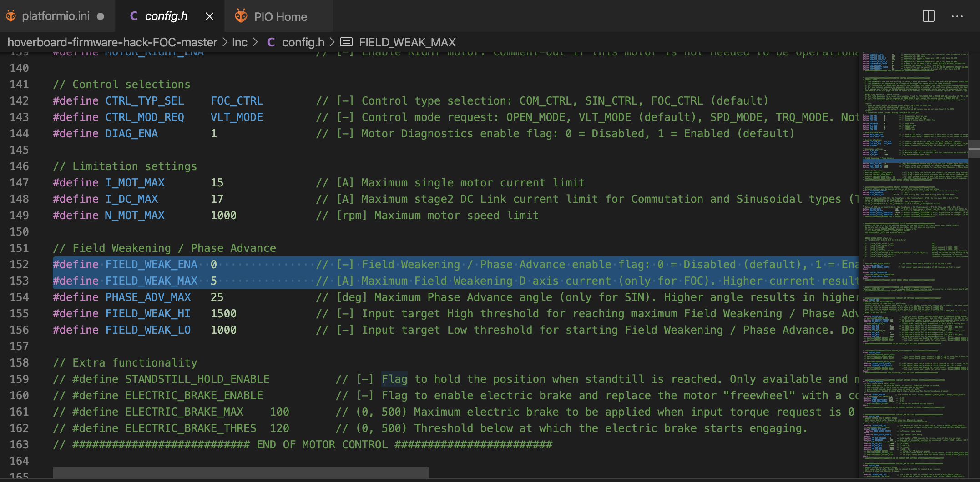
Task: Click the value 1500 of FIELD_WEAK_HI
Action: [x=223, y=314]
